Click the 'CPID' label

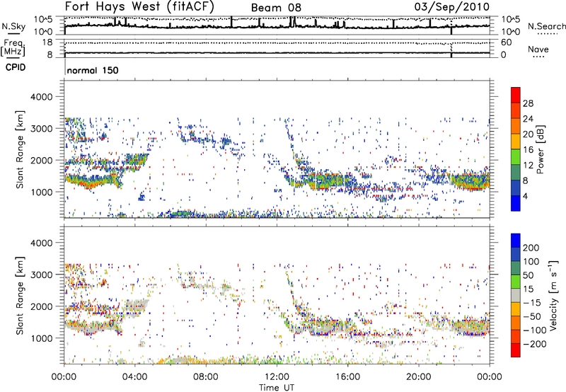click(16, 67)
